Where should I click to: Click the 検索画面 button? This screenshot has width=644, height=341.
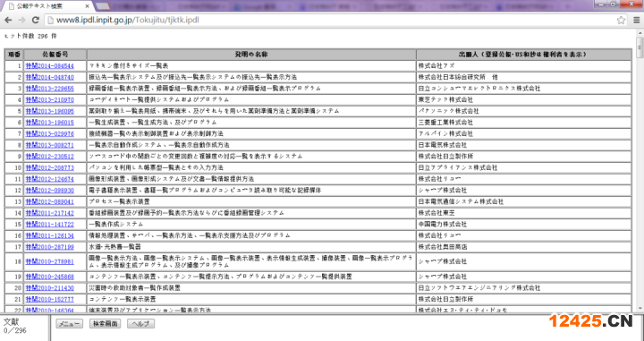(106, 324)
